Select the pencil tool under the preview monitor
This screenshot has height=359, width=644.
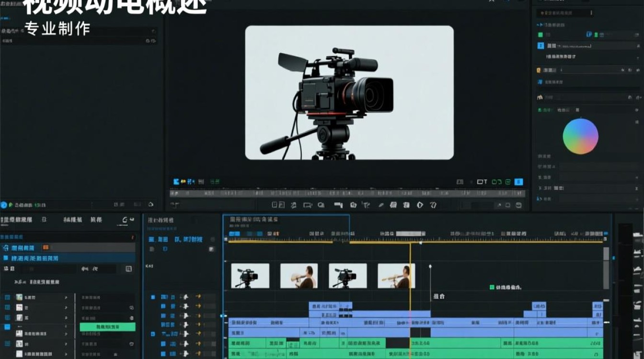(381, 205)
